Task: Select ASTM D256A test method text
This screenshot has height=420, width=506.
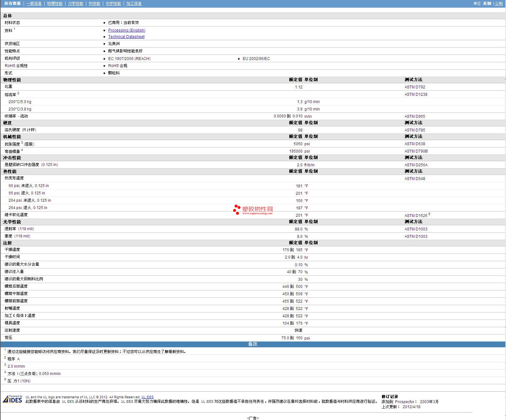Action: click(416, 165)
